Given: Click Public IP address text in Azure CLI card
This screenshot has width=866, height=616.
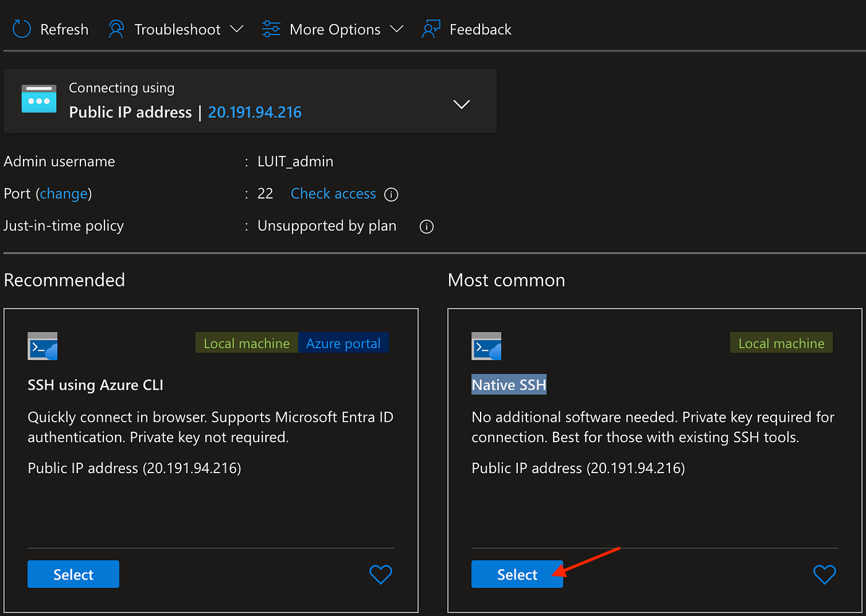Looking at the screenshot, I should [x=134, y=468].
